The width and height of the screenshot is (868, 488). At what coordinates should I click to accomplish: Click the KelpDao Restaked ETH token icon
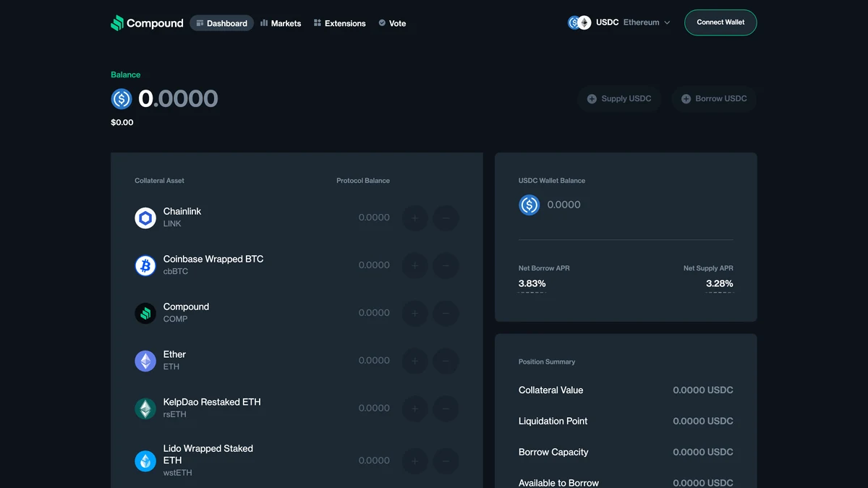tap(145, 408)
